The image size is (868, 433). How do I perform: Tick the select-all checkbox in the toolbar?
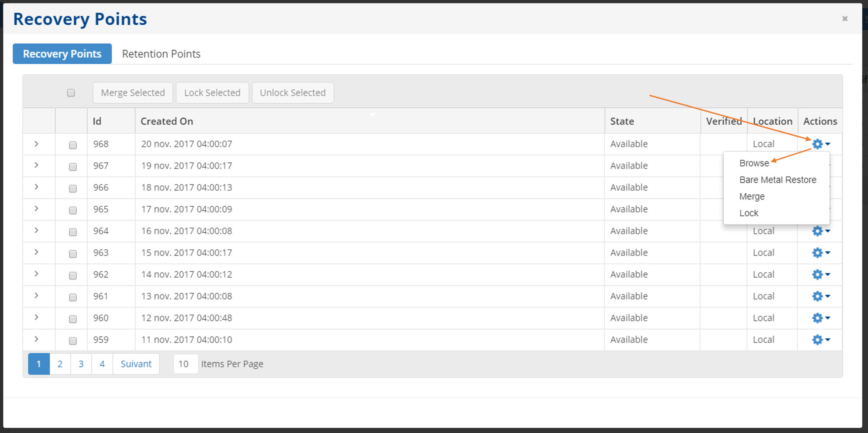71,93
